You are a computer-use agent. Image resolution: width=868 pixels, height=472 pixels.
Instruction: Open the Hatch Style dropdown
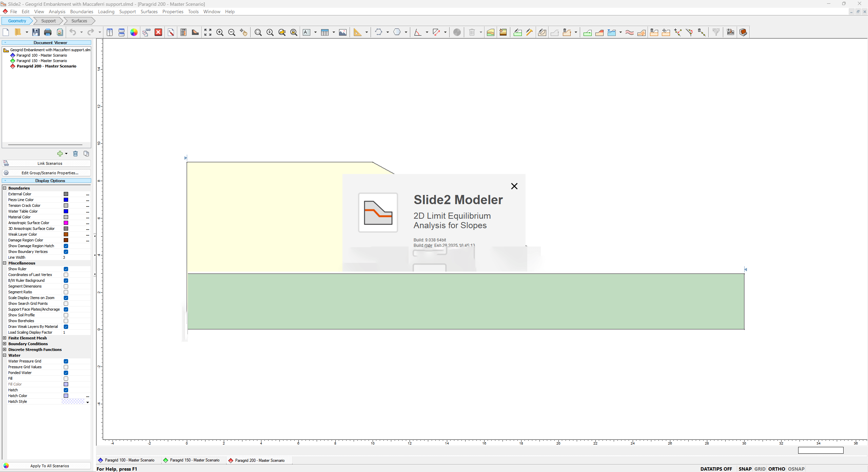click(x=87, y=402)
